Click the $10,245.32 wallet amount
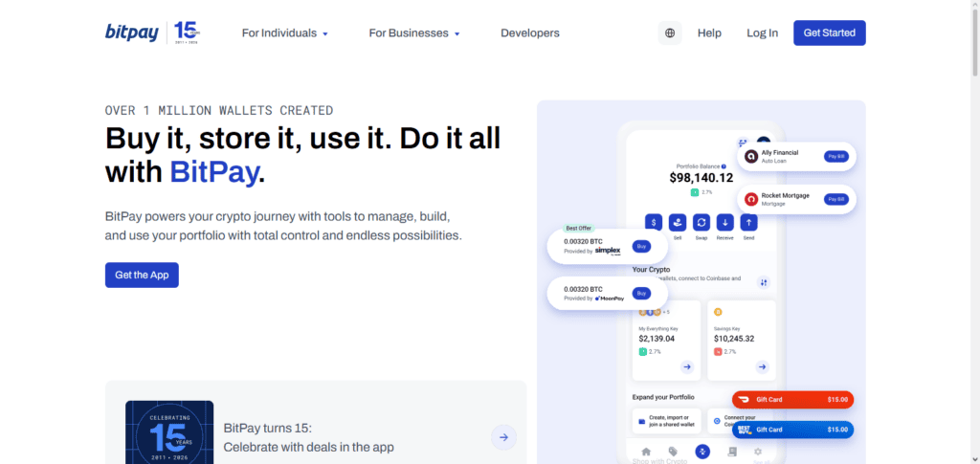Image resolution: width=980 pixels, height=464 pixels. 734,339
